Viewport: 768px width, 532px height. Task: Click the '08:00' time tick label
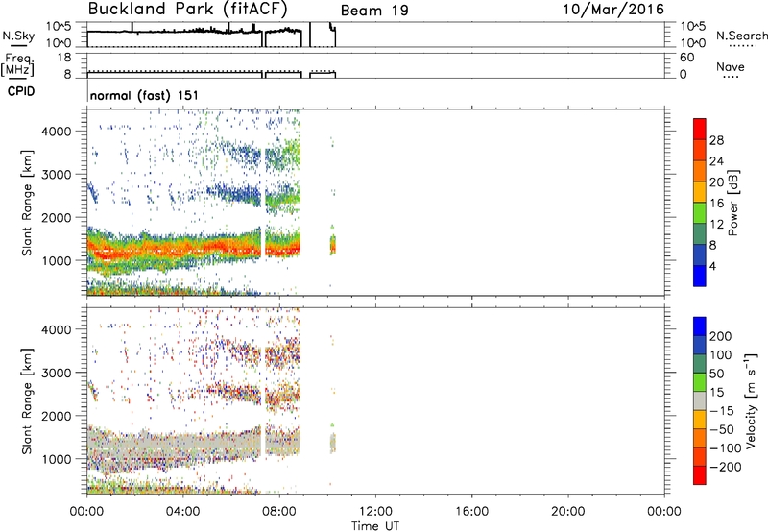coord(279,512)
